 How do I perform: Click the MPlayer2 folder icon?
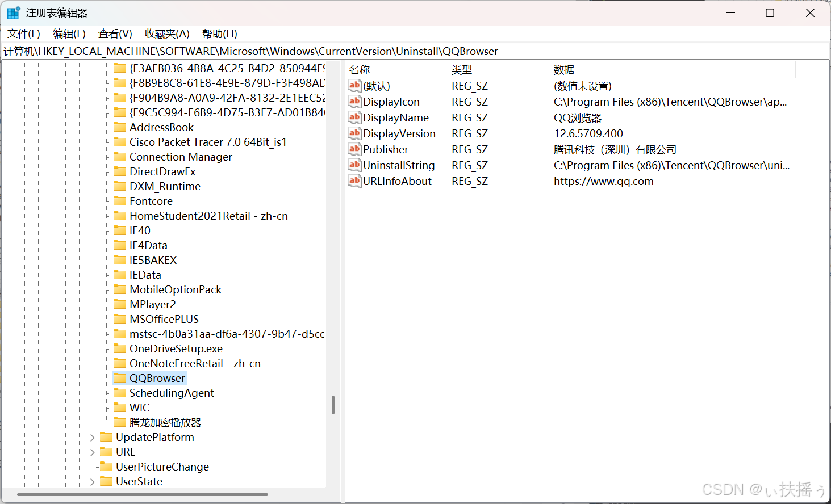120,304
